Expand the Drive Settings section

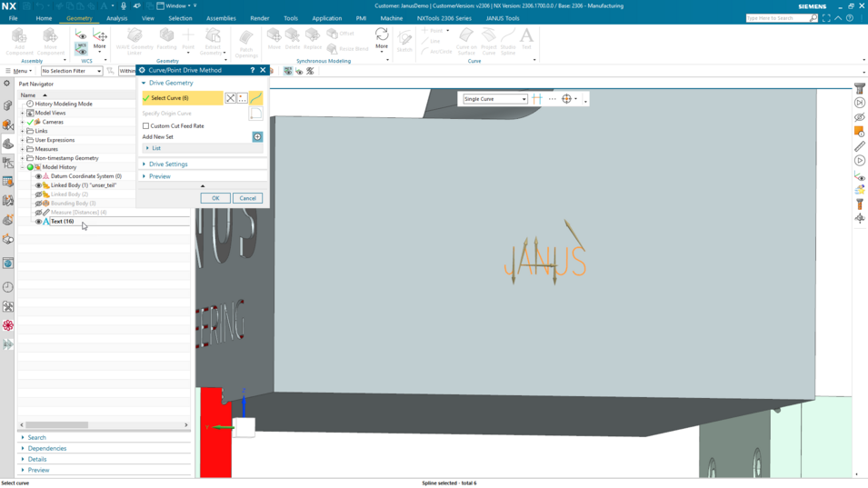point(168,164)
